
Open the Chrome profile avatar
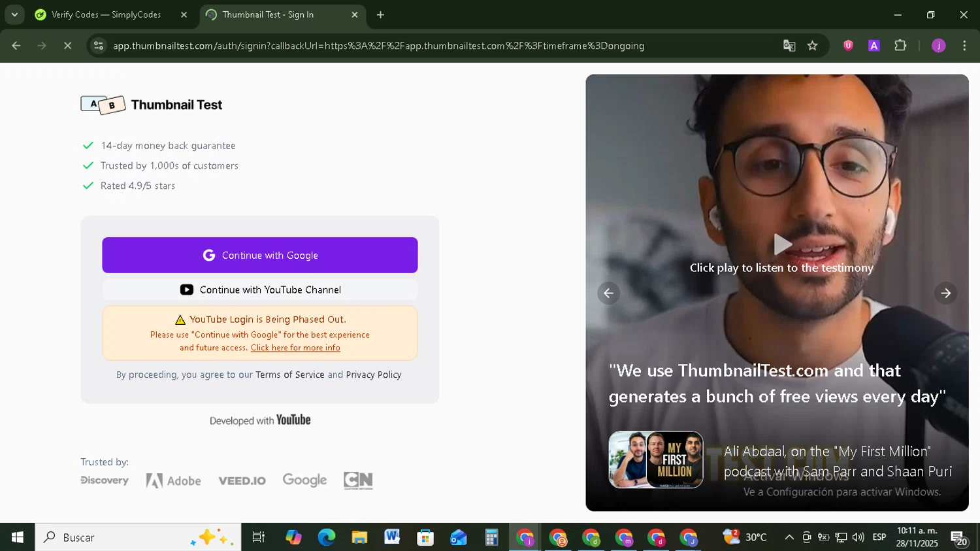coord(938,46)
